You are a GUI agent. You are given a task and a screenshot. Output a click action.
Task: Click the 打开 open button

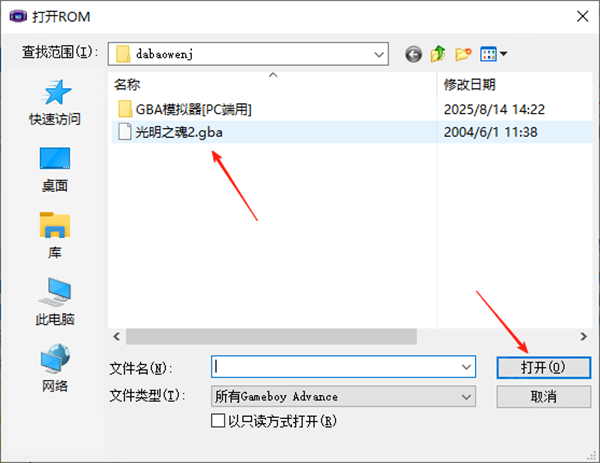[x=543, y=368]
